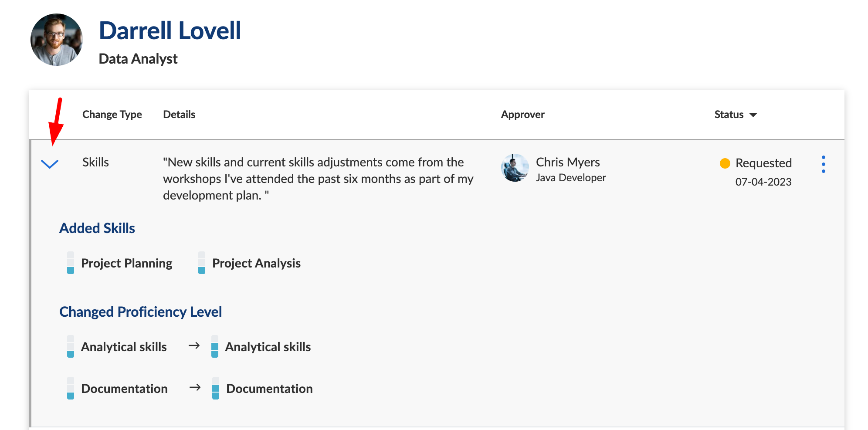Open Chris Myers approver name
The image size is (868, 430).
(568, 162)
